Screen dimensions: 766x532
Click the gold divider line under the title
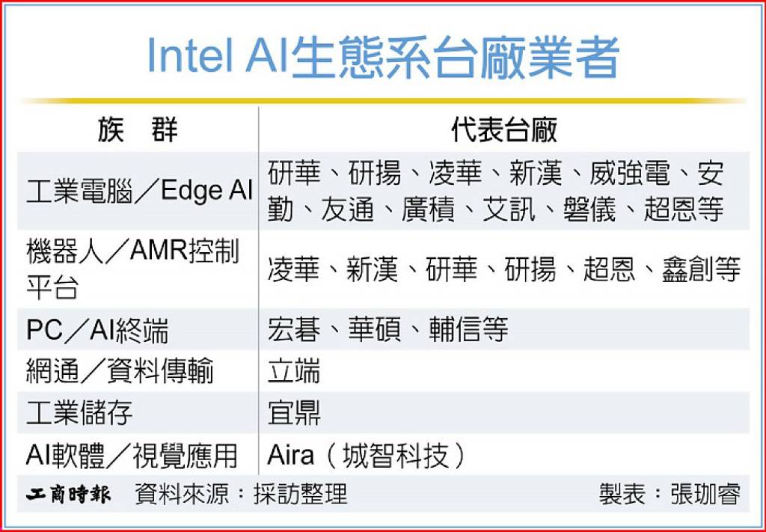[x=383, y=101]
